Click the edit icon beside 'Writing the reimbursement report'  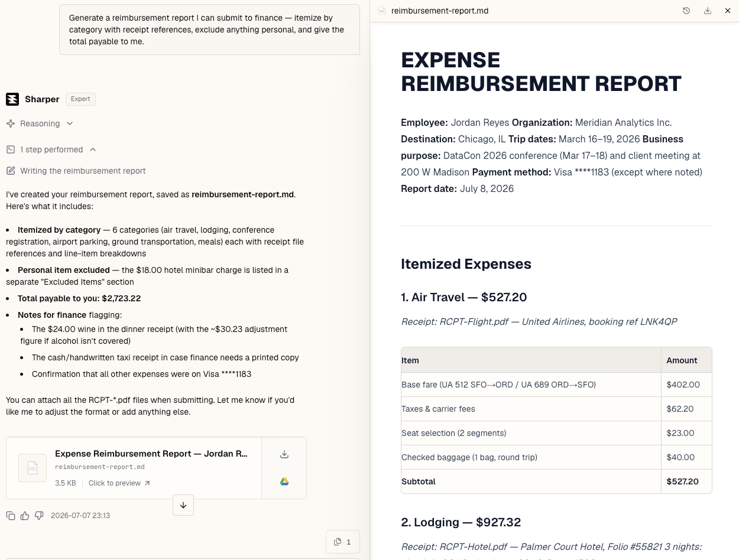(x=11, y=171)
